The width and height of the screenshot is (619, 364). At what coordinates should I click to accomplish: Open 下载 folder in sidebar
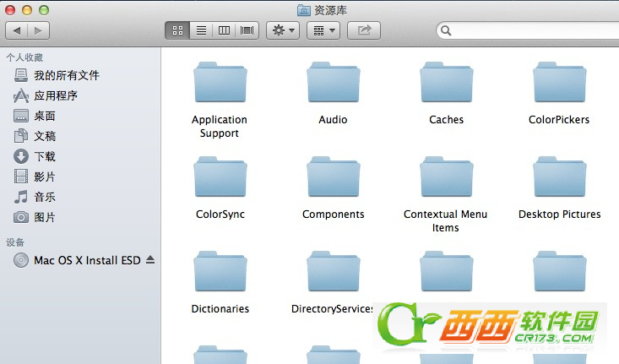pyautogui.click(x=44, y=156)
